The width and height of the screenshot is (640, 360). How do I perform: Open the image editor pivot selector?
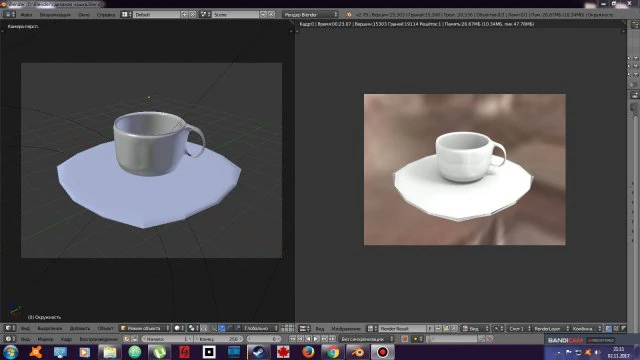tap(498, 328)
